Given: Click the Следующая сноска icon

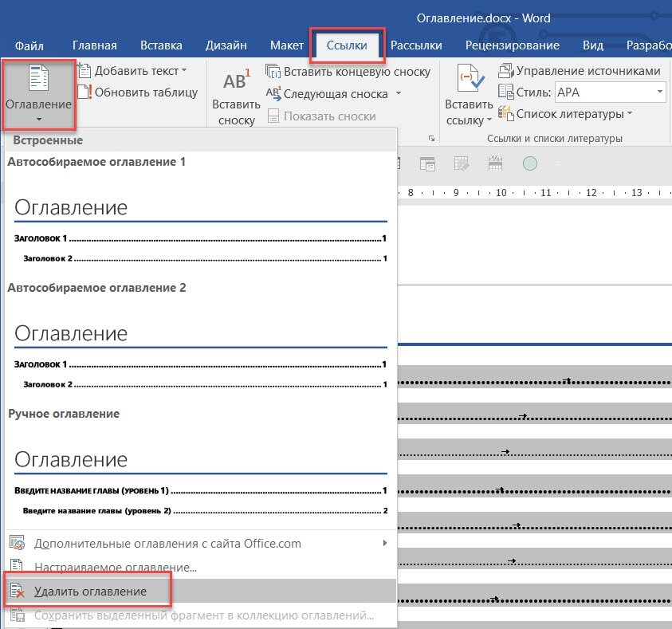Looking at the screenshot, I should click(x=273, y=93).
